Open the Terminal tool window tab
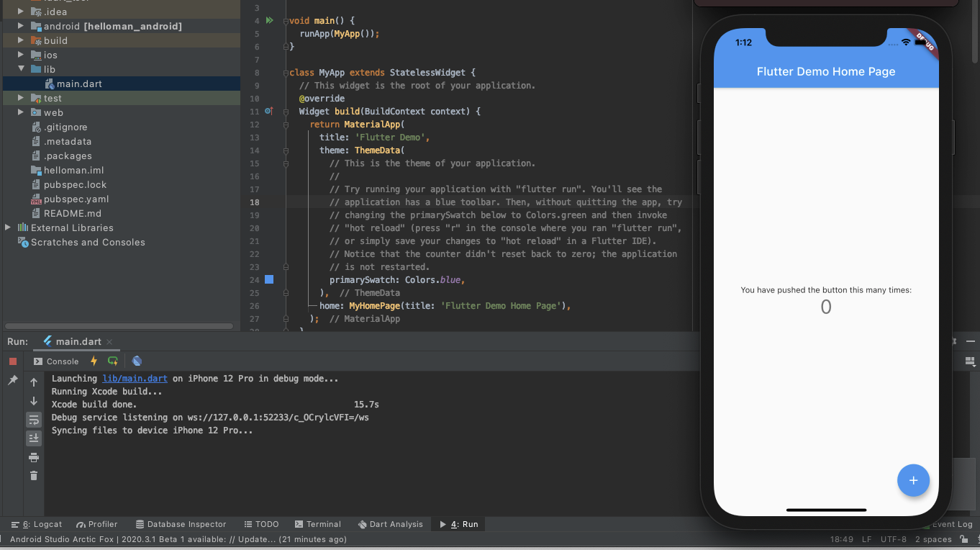 [317, 524]
